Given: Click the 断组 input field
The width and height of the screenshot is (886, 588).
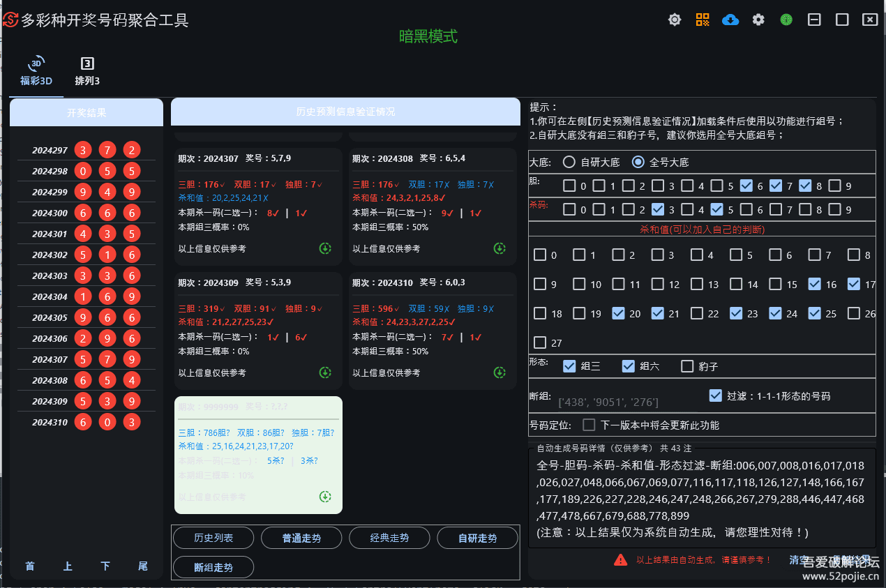Looking at the screenshot, I should coord(628,402).
